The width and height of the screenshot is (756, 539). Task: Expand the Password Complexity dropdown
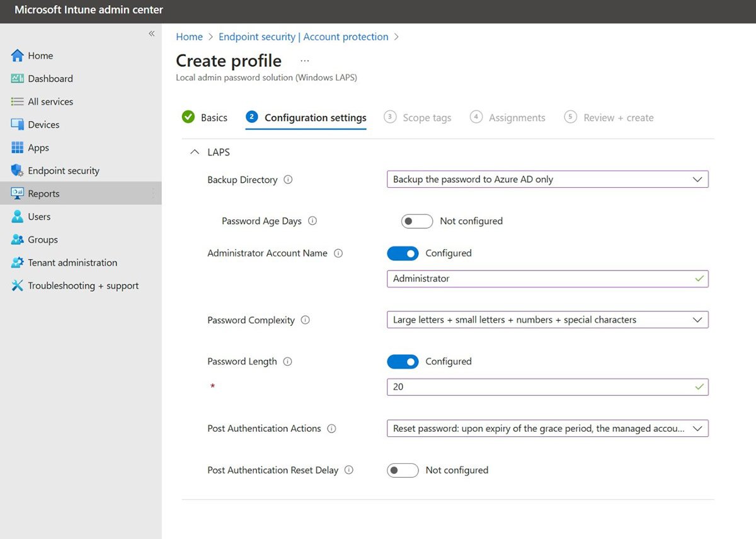tap(547, 320)
